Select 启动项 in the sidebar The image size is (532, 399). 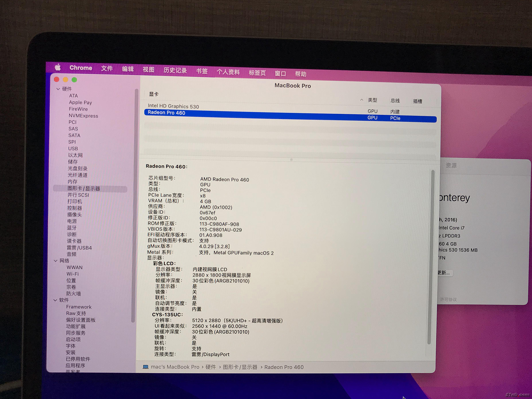pos(73,339)
